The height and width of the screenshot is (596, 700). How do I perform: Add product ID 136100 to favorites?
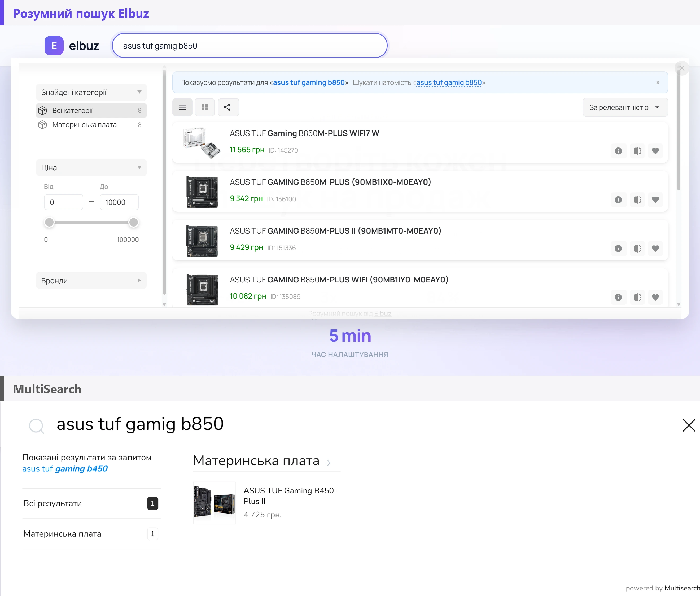[x=655, y=200]
